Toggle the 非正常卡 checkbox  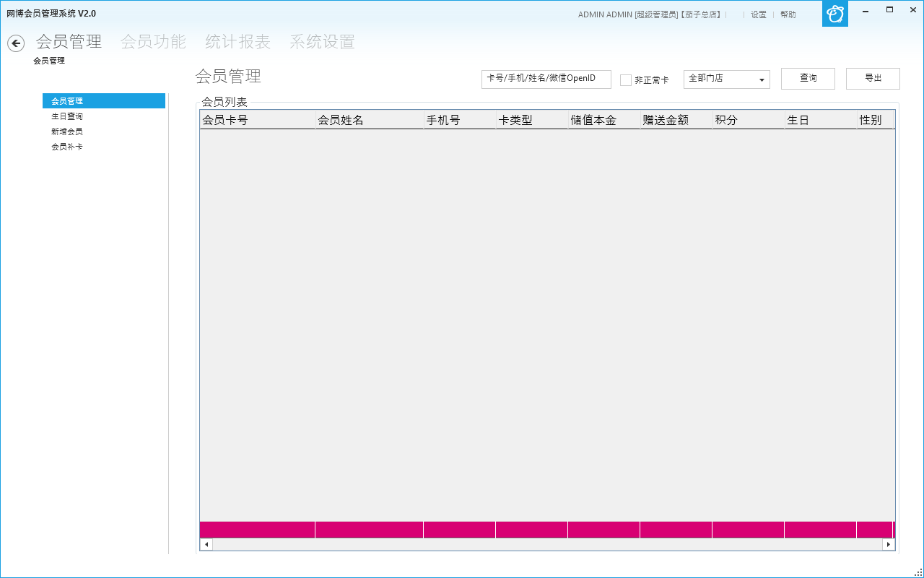(626, 79)
